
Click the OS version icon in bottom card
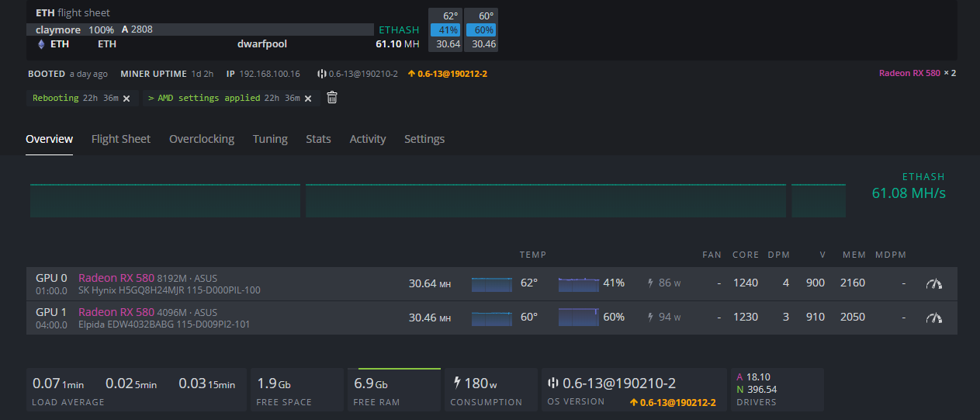point(553,384)
